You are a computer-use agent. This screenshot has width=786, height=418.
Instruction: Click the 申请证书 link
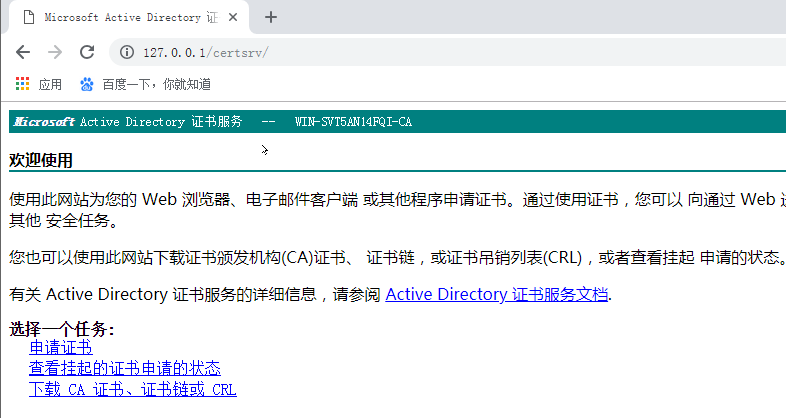tap(61, 347)
